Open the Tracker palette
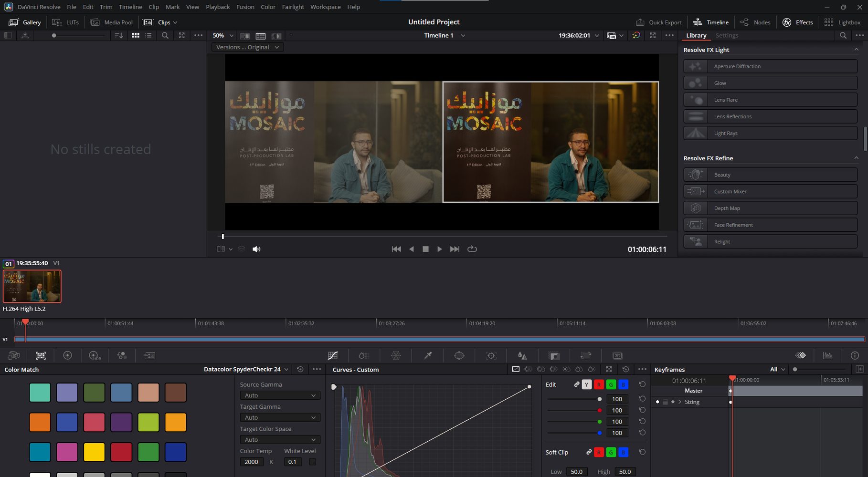868x477 pixels. (491, 355)
